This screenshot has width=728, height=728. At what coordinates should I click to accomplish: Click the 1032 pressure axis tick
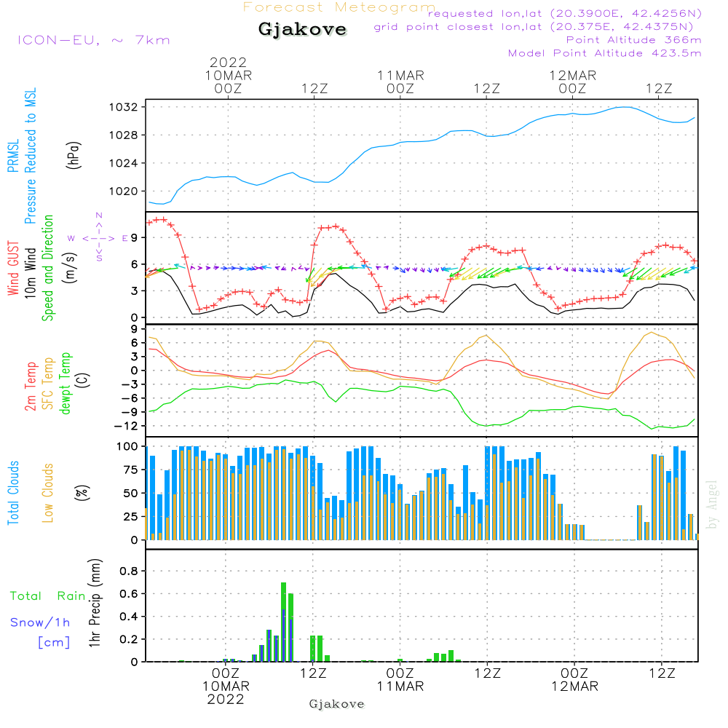[124, 107]
